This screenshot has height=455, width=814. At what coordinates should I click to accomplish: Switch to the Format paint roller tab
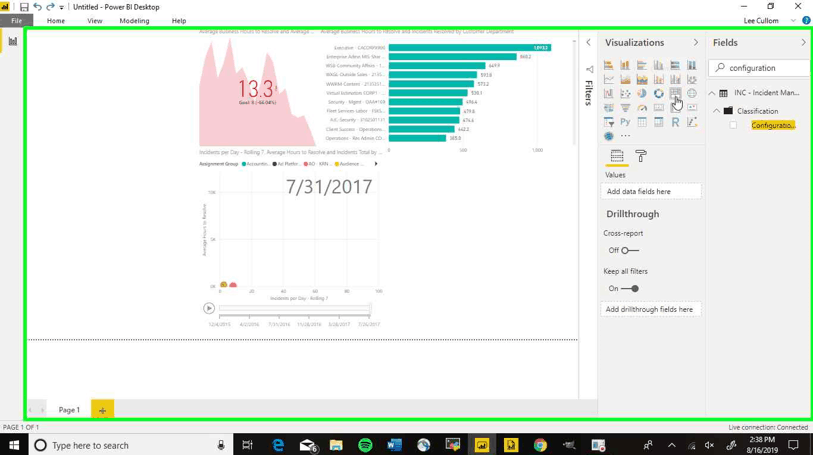pyautogui.click(x=641, y=156)
